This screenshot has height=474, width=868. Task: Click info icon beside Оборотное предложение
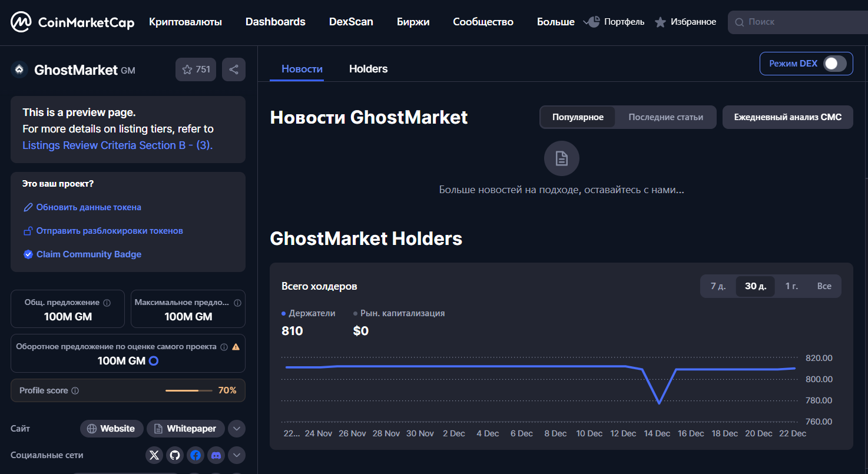224,347
